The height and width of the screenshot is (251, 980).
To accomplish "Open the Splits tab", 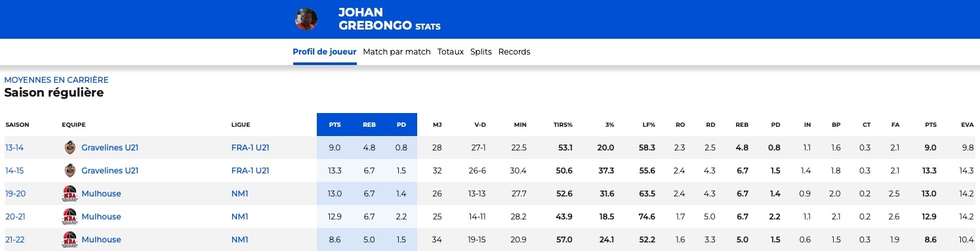I will 481,52.
